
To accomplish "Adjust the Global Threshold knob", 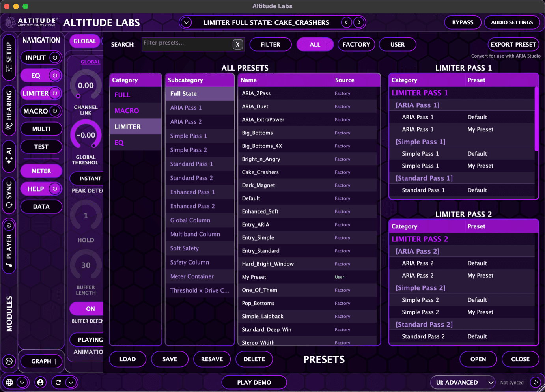I will [86, 135].
